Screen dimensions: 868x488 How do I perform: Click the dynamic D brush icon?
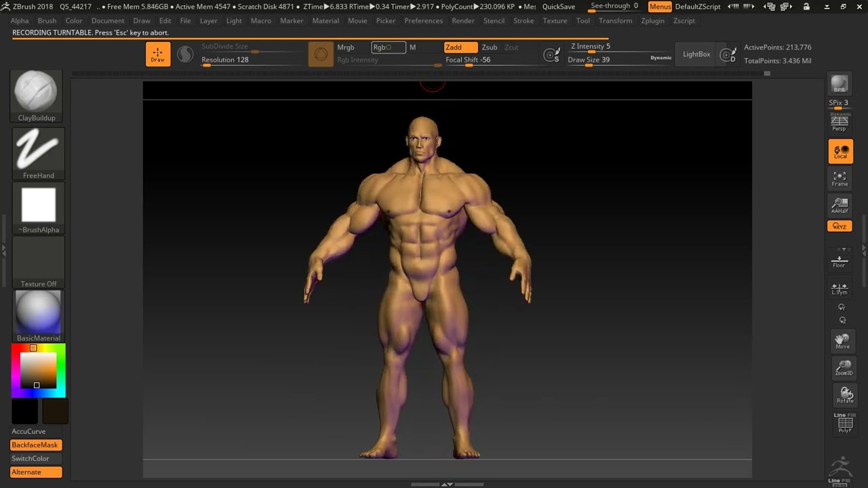coord(728,56)
